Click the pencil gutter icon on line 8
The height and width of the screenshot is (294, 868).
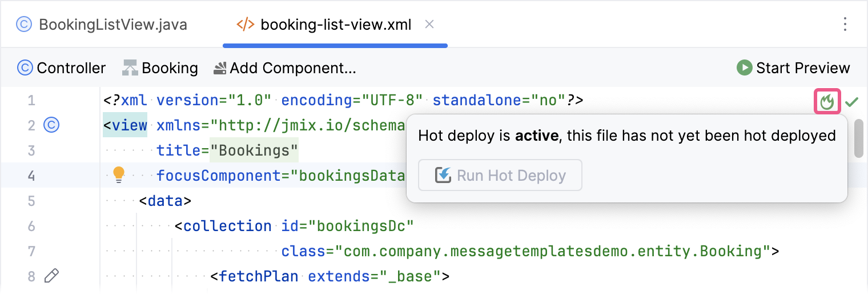[51, 276]
